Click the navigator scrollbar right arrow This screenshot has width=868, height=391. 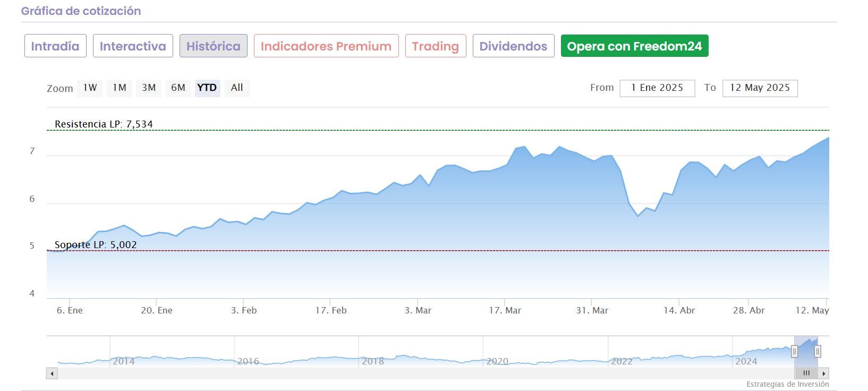click(x=823, y=373)
